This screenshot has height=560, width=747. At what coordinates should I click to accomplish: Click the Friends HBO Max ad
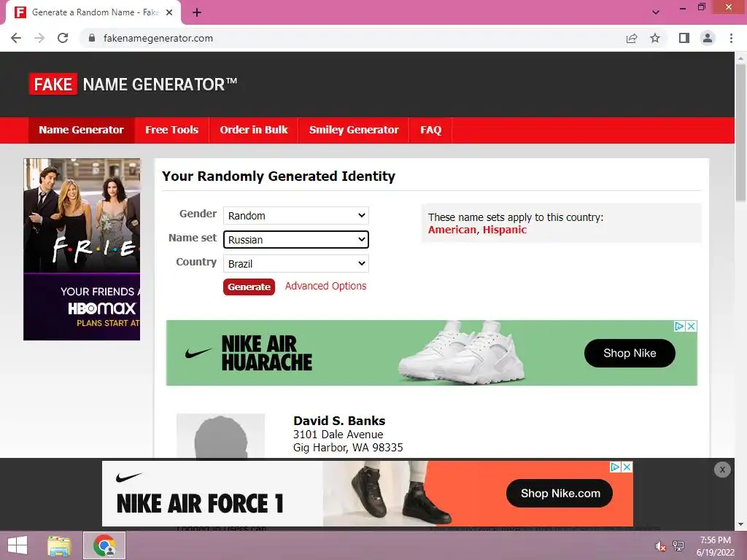tap(82, 249)
